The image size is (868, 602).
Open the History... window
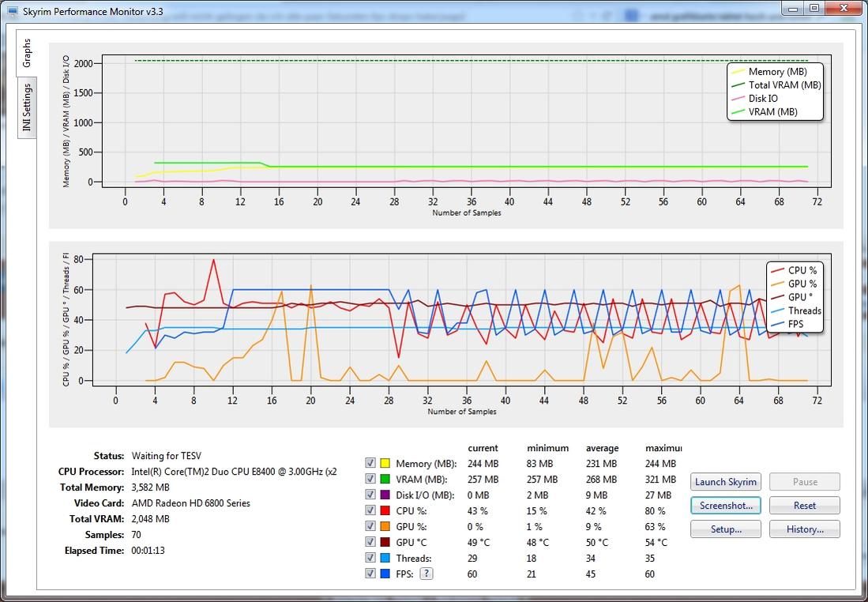(804, 529)
